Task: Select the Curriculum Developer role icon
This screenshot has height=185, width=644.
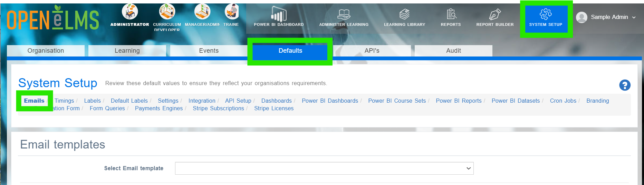Action: (x=167, y=12)
